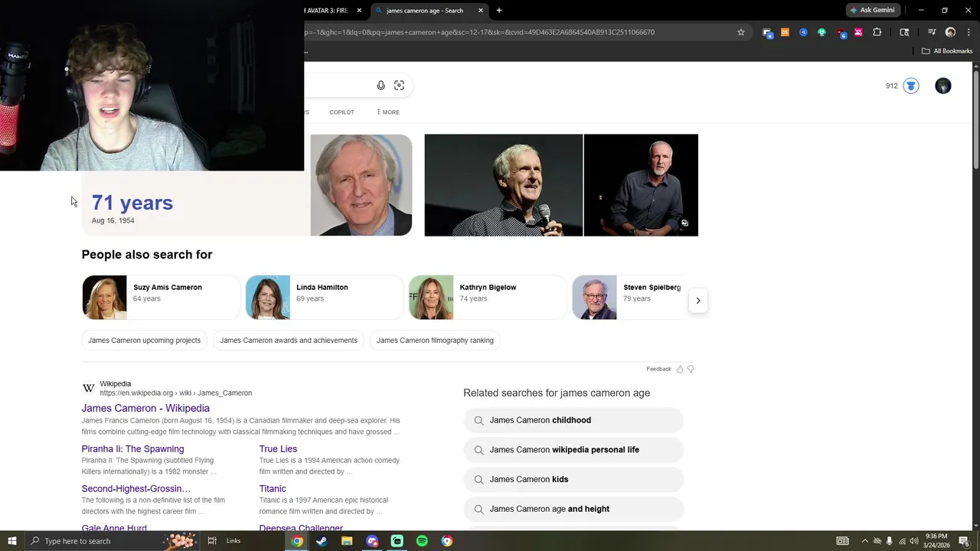Open the Steven Spielberg card

628,298
